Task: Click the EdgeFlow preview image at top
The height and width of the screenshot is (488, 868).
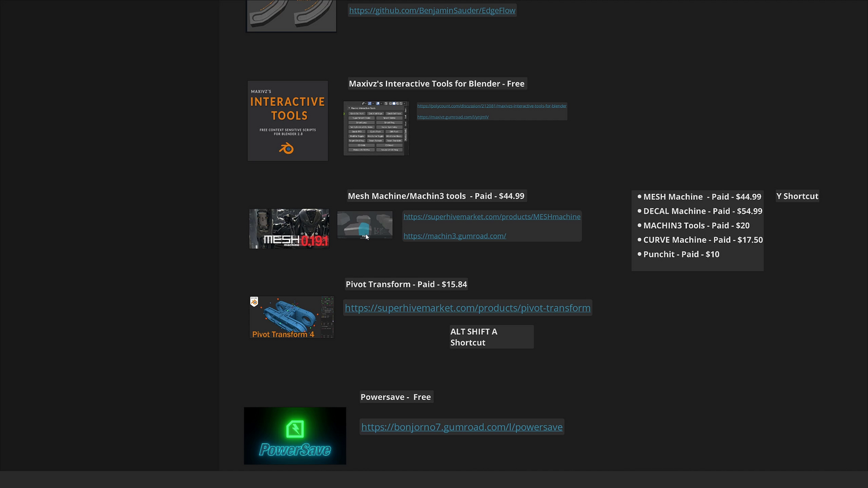Action: [292, 16]
